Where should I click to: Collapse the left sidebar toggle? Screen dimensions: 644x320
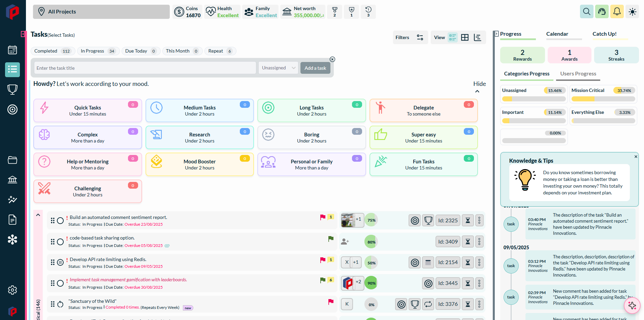click(x=23, y=34)
